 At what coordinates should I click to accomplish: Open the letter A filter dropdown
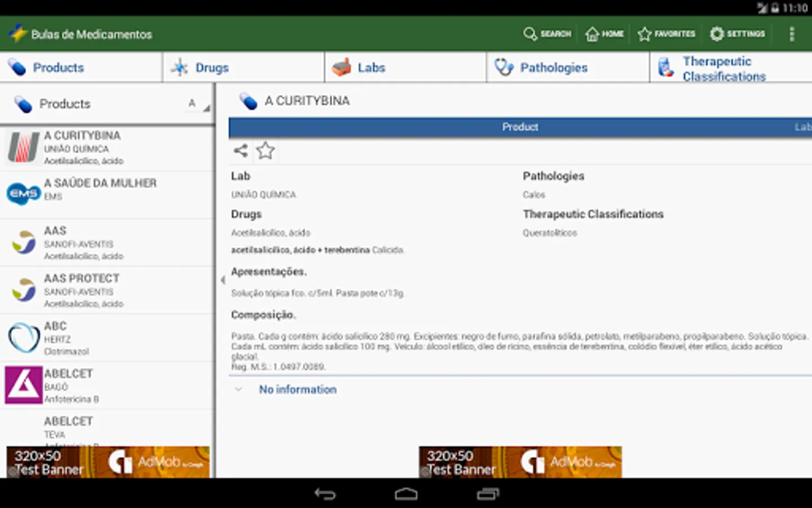click(x=198, y=103)
